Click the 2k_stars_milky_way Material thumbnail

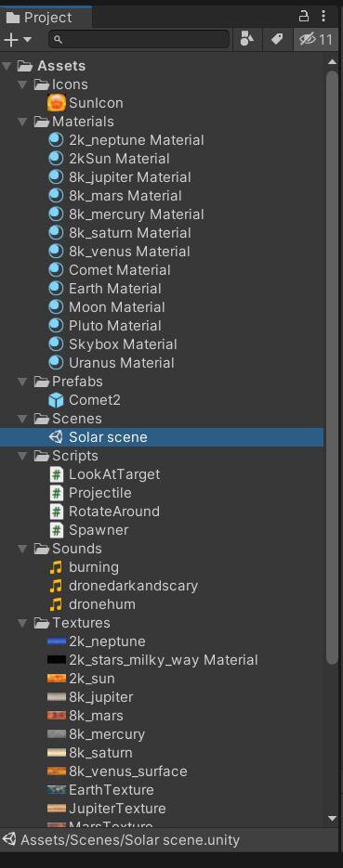[x=57, y=660]
